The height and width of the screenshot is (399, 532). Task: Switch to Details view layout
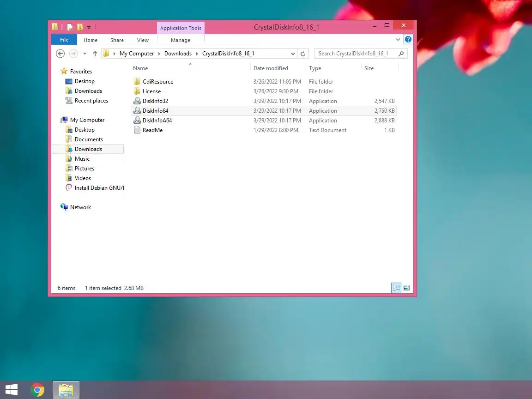click(x=396, y=288)
